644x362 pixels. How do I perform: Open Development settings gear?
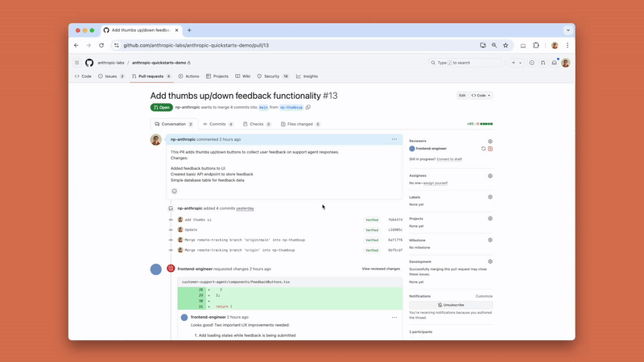point(490,261)
